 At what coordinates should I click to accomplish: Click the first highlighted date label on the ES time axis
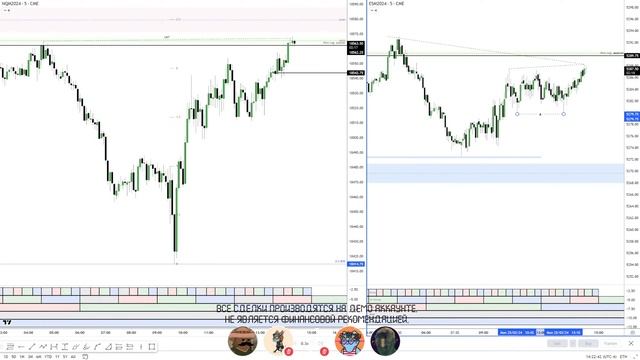coord(517,333)
